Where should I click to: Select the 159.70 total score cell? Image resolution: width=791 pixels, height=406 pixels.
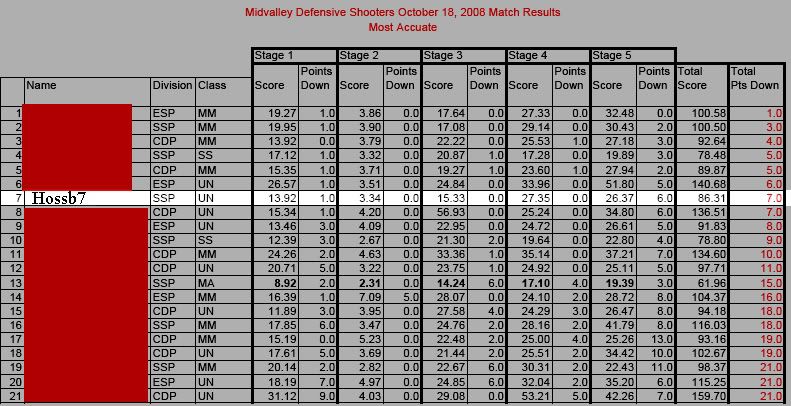(702, 396)
